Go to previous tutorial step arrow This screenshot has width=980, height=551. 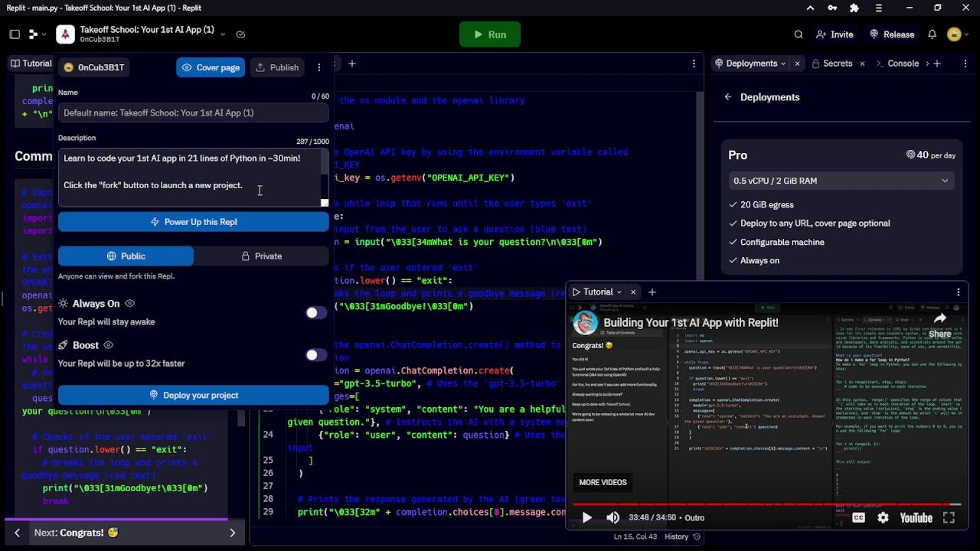click(17, 533)
